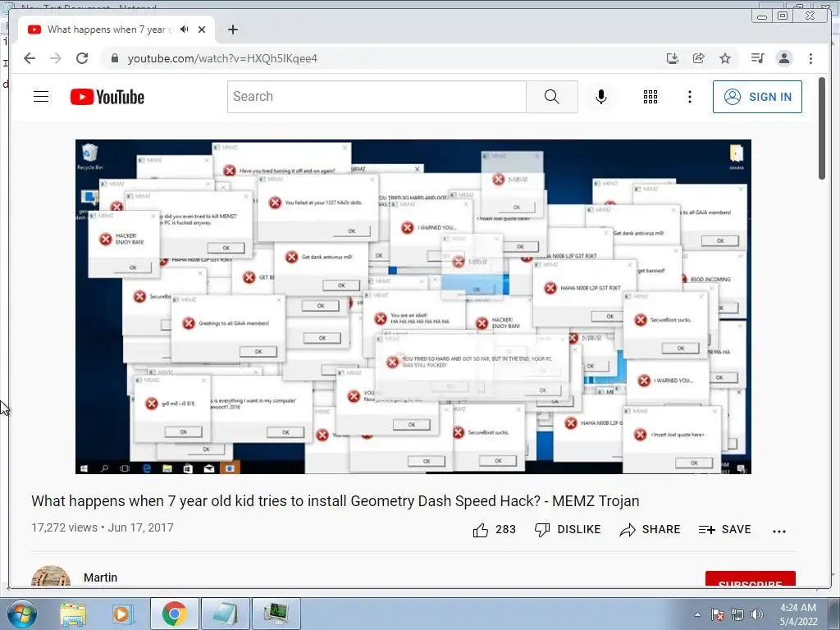Open the Martin channel link
840x630 pixels.
click(x=100, y=577)
